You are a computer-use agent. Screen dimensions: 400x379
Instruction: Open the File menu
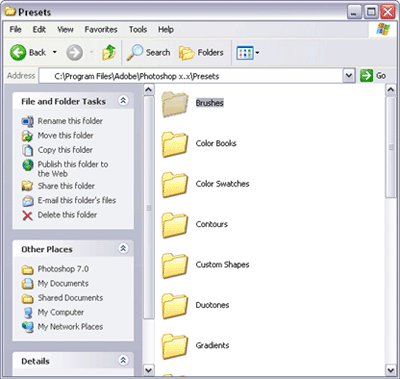tap(15, 30)
